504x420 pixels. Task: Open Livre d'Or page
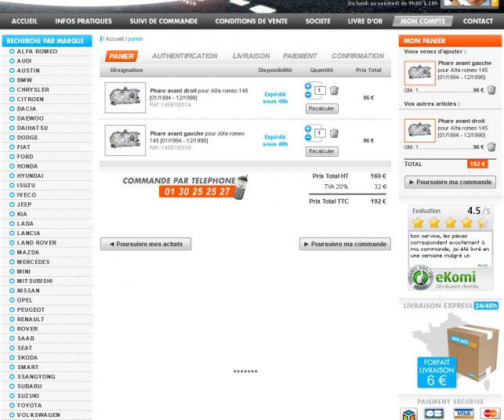(365, 21)
